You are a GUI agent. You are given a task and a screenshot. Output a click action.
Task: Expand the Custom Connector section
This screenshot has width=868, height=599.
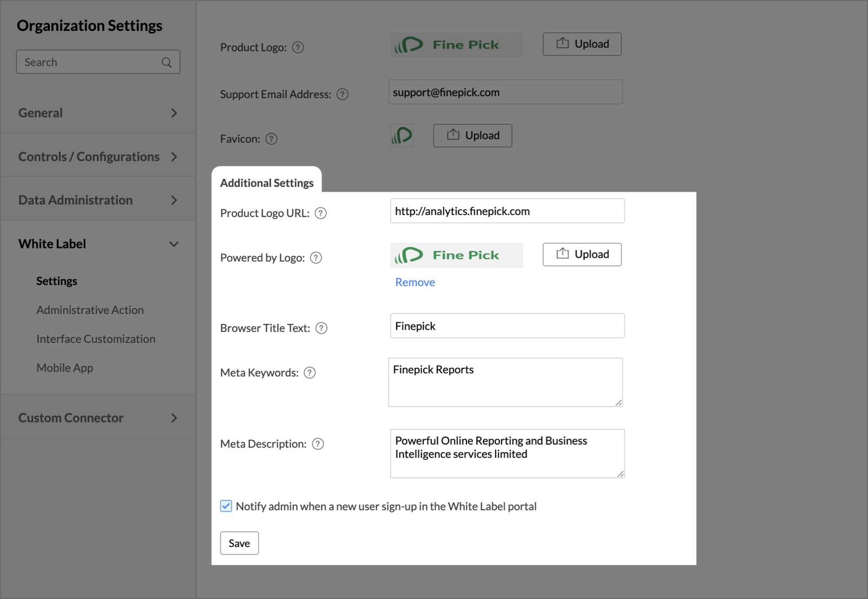tap(98, 418)
